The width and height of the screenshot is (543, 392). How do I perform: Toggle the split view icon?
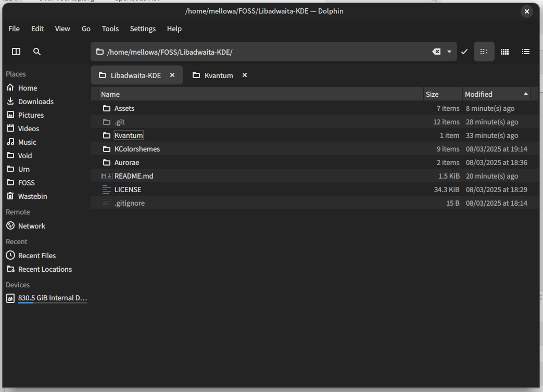pyautogui.click(x=16, y=52)
